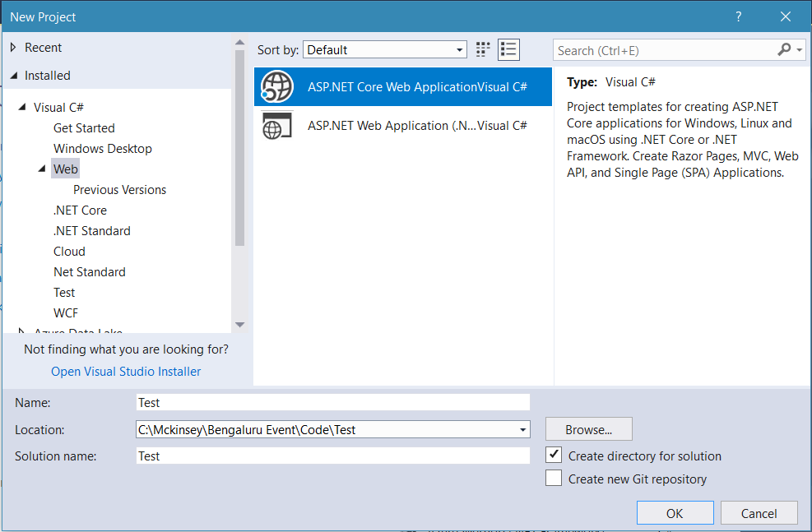Image resolution: width=812 pixels, height=532 pixels.
Task: Click the Browse button
Action: pos(588,428)
